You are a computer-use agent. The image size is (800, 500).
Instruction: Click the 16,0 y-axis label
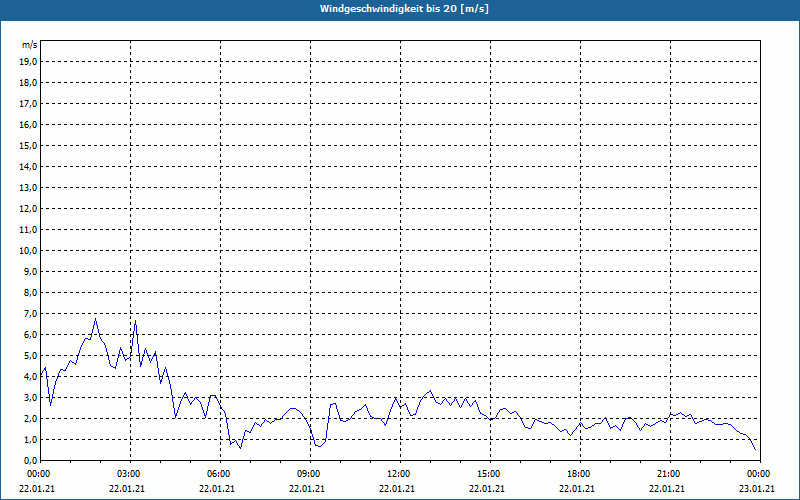(x=29, y=124)
